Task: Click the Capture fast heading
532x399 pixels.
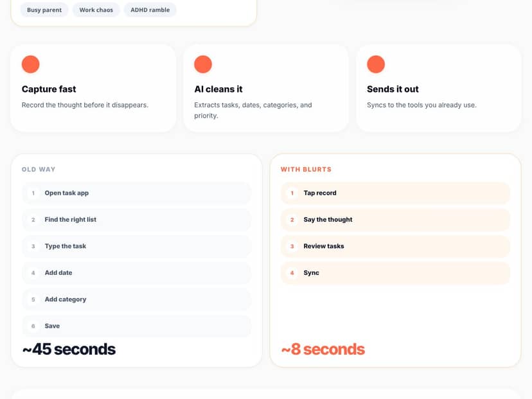Action: pyautogui.click(x=49, y=89)
